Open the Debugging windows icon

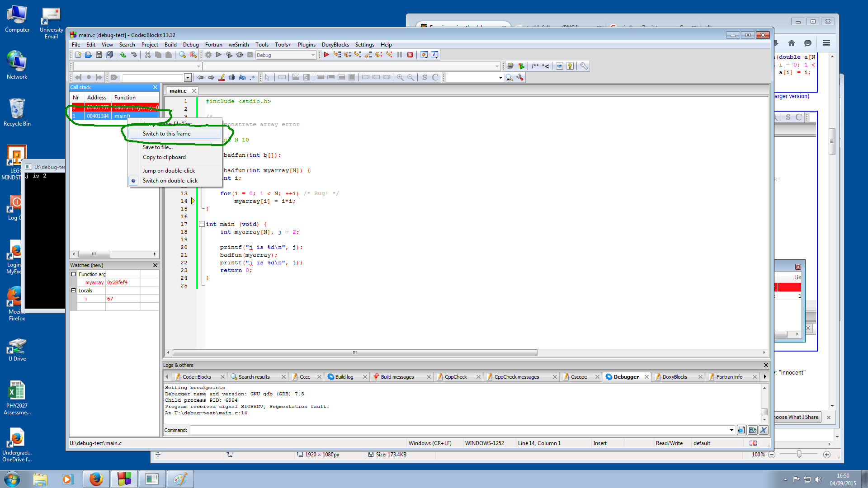tap(424, 55)
